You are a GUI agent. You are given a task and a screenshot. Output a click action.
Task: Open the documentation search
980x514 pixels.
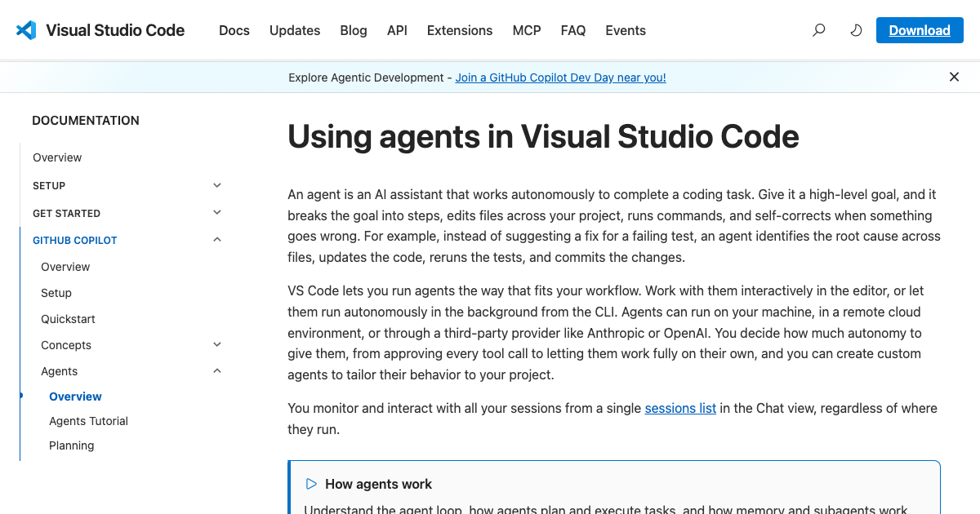pyautogui.click(x=818, y=29)
